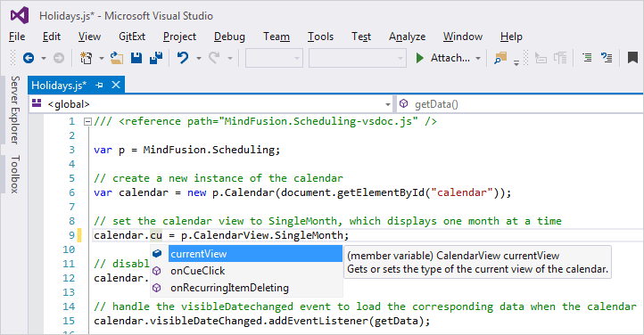Expand the Attach button dropdown arrow
This screenshot has height=335, width=644.
478,59
